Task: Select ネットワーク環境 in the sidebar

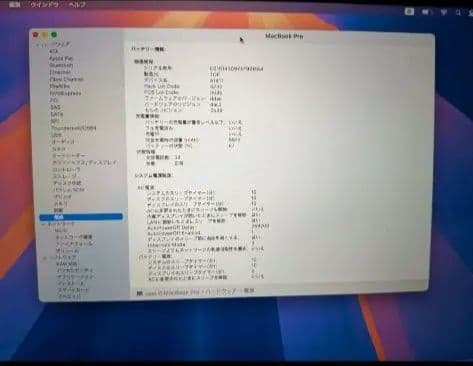Action: [74, 237]
